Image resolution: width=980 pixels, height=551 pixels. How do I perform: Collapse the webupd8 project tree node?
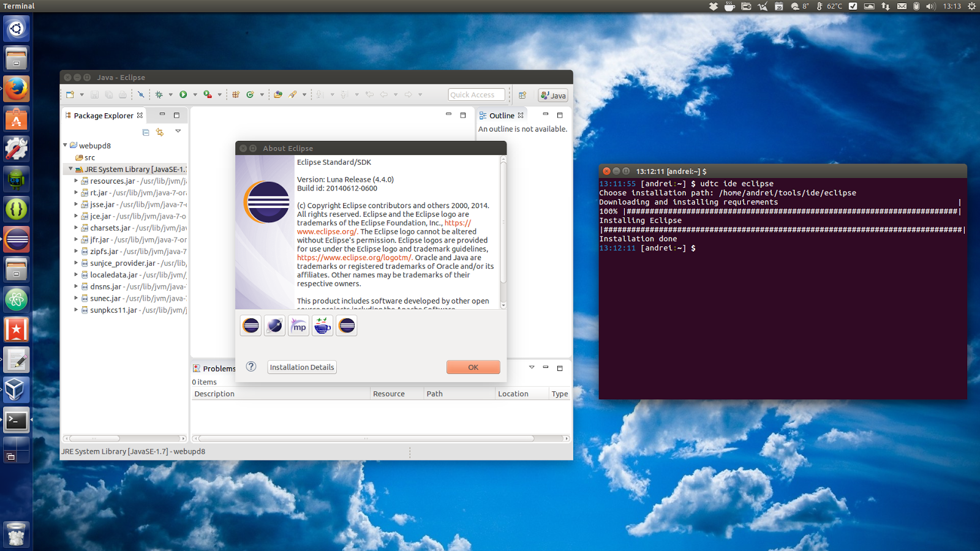click(66, 145)
